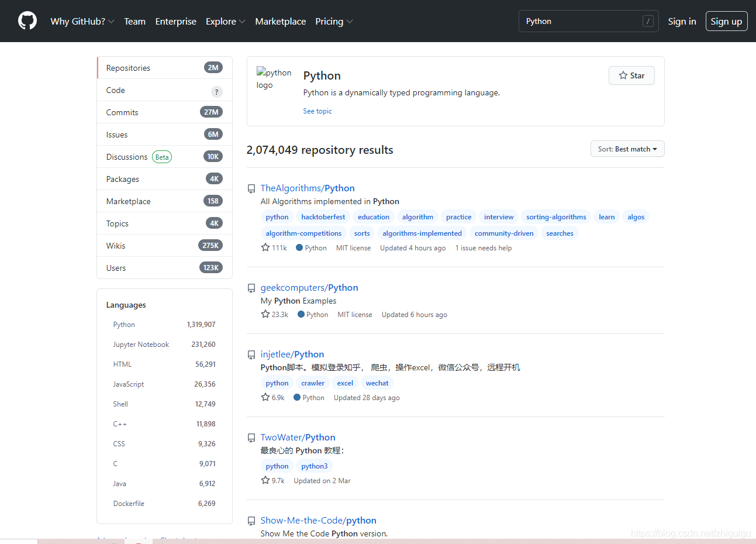Filter results by CSS language
The image size is (756, 544).
(x=164, y=444)
